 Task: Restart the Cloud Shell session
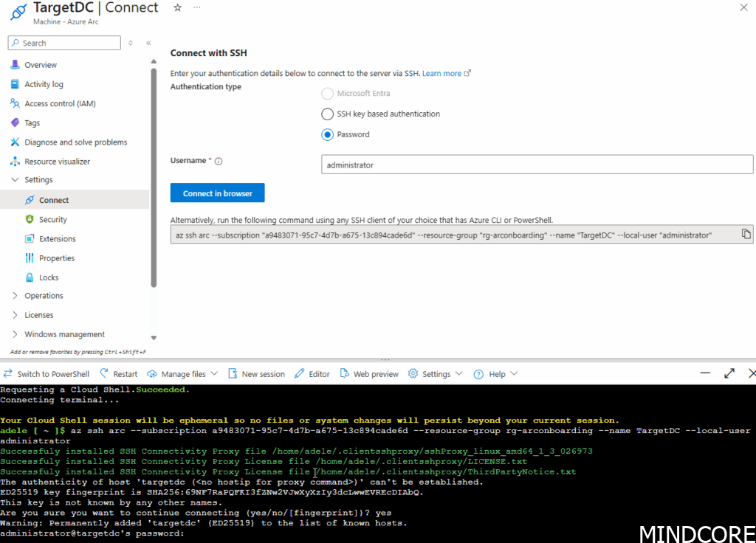(x=118, y=374)
